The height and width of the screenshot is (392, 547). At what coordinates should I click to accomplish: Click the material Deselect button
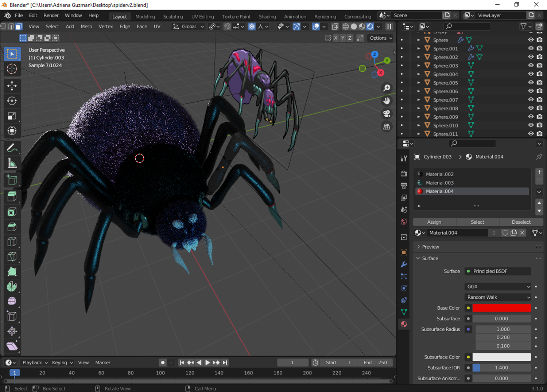[521, 222]
